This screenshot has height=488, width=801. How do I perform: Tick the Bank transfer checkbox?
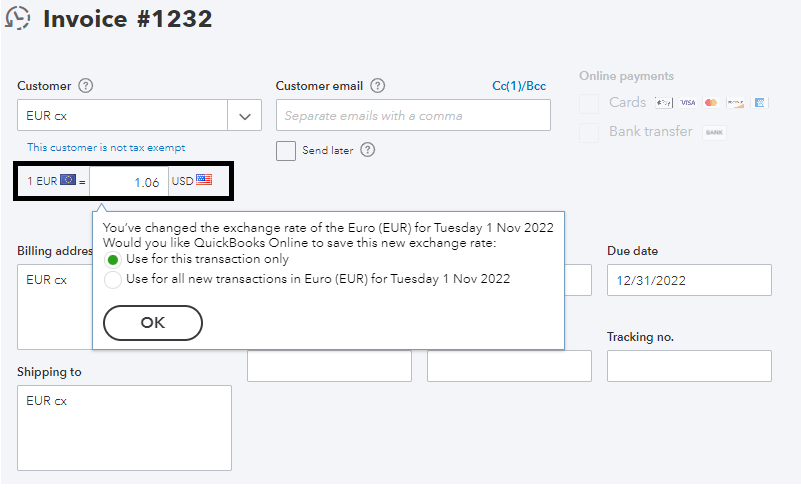tap(590, 132)
